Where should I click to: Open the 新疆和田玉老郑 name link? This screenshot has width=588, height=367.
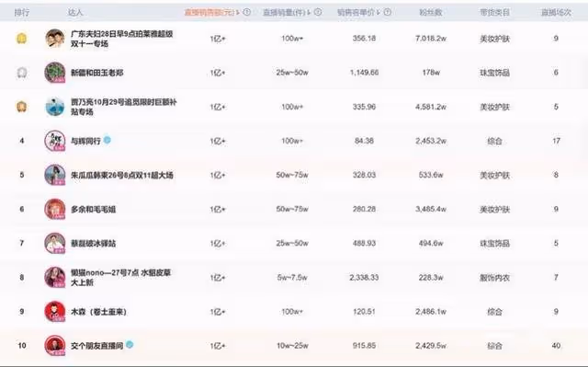pos(97,73)
